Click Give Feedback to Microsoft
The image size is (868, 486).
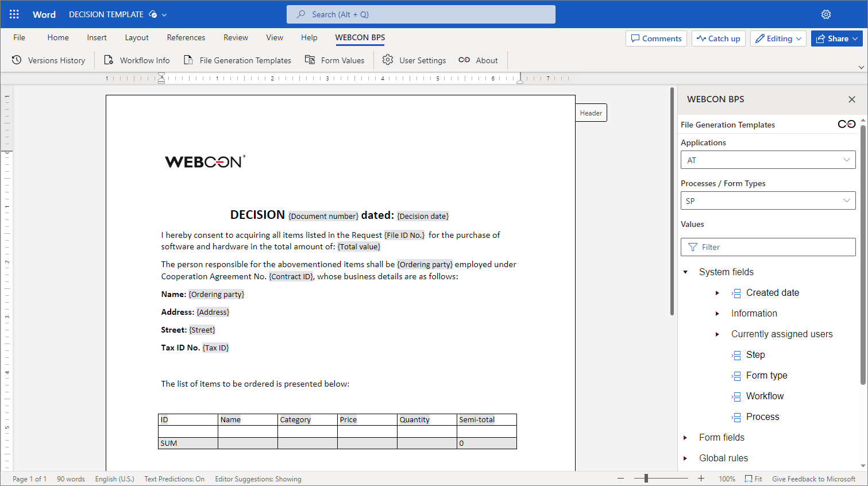pos(813,479)
